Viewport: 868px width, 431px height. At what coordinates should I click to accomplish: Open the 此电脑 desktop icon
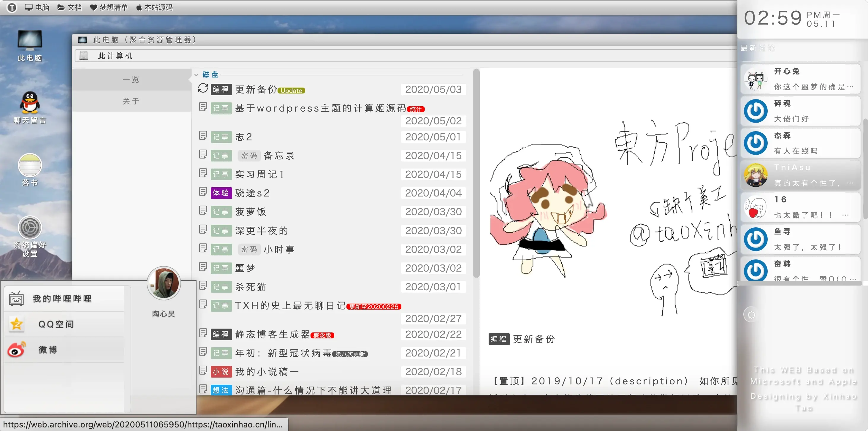click(x=30, y=45)
